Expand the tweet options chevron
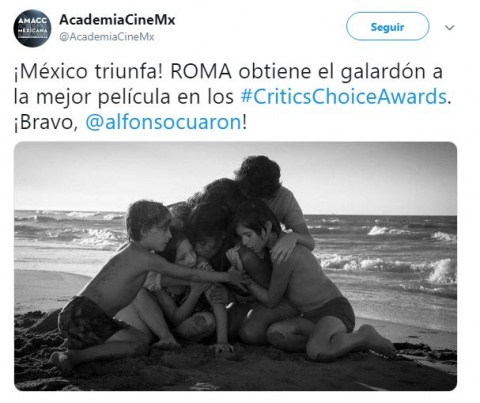 point(450,28)
